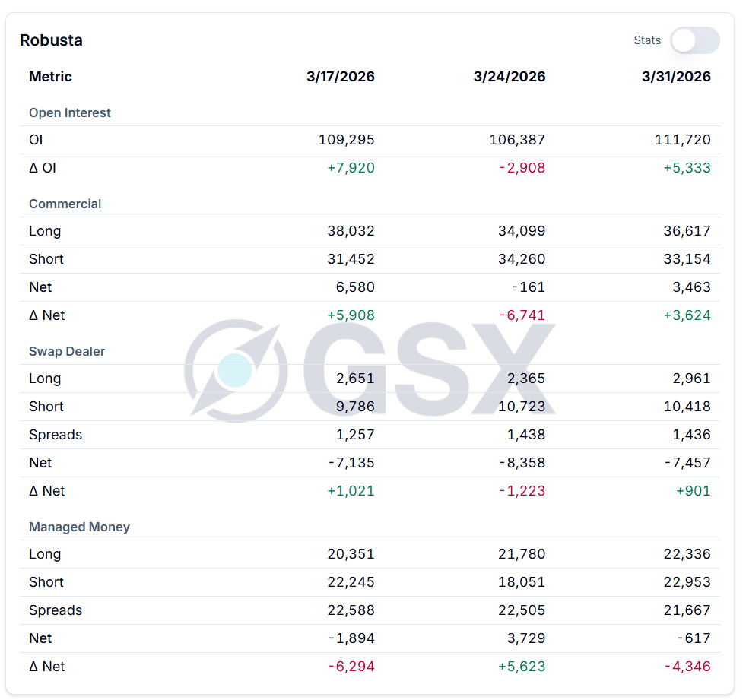Select the 3/31/2026 column header

676,77
